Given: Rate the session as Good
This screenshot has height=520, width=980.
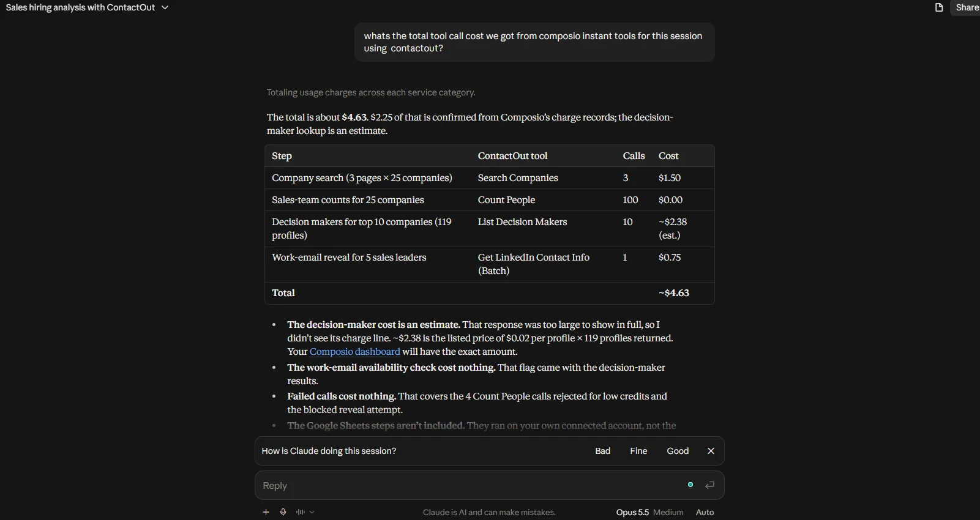Looking at the screenshot, I should click(678, 451).
